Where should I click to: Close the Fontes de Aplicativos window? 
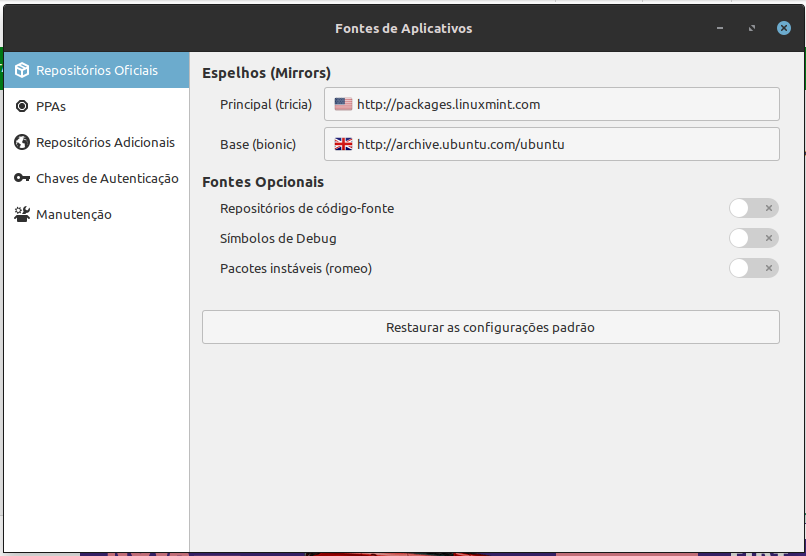[783, 28]
